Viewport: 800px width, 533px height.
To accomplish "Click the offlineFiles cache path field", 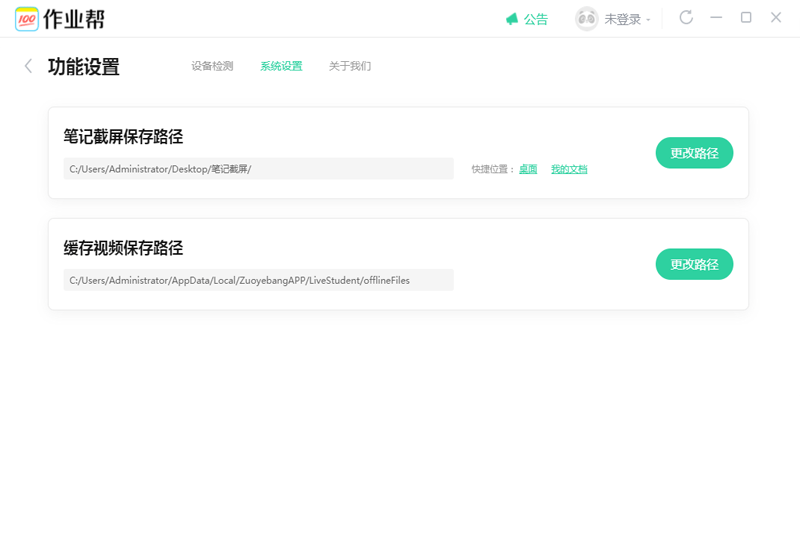I will click(x=258, y=280).
